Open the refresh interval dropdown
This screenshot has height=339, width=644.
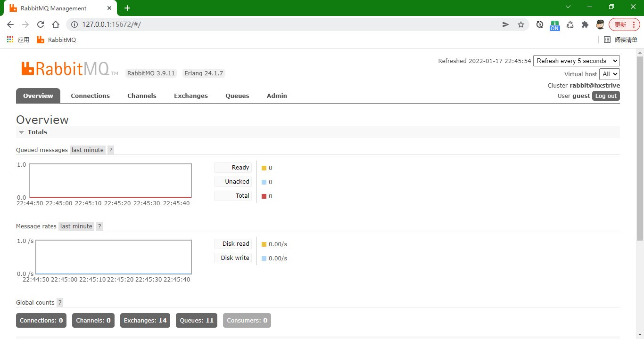coord(577,61)
